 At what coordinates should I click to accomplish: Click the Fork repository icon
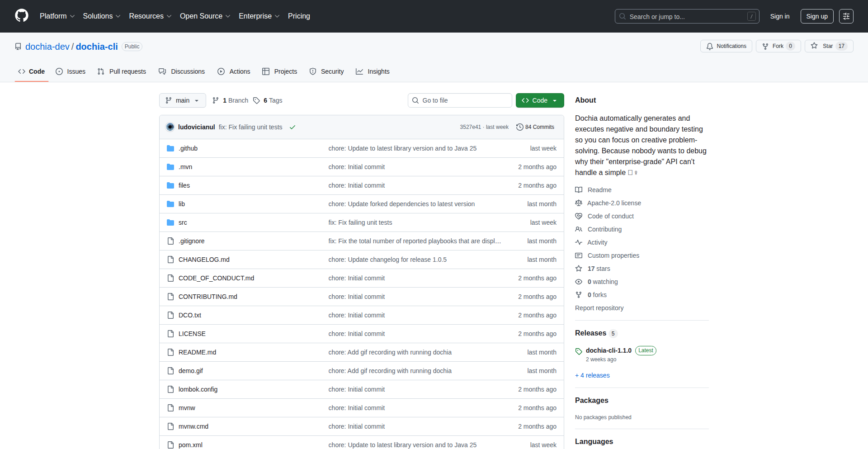tap(765, 46)
